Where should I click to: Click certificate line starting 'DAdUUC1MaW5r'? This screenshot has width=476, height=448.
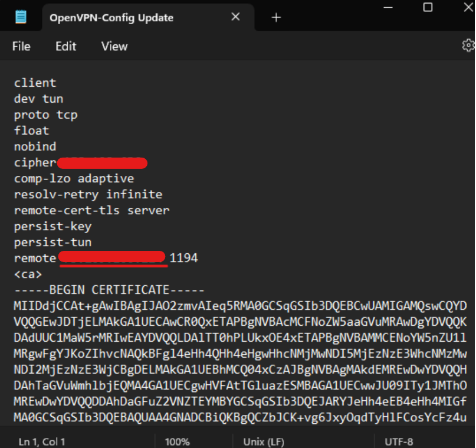point(240,338)
